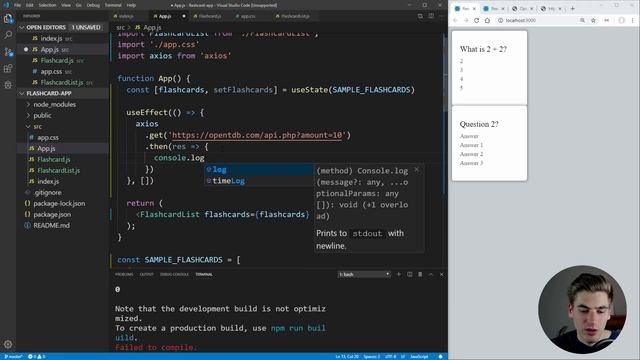Kill terminal with trash icon
The height and width of the screenshot is (360, 640).
(x=420, y=274)
